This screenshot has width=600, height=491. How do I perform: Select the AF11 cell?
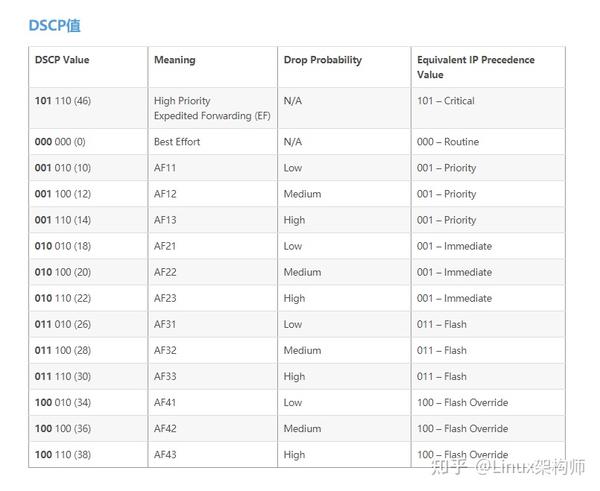pyautogui.click(x=165, y=168)
